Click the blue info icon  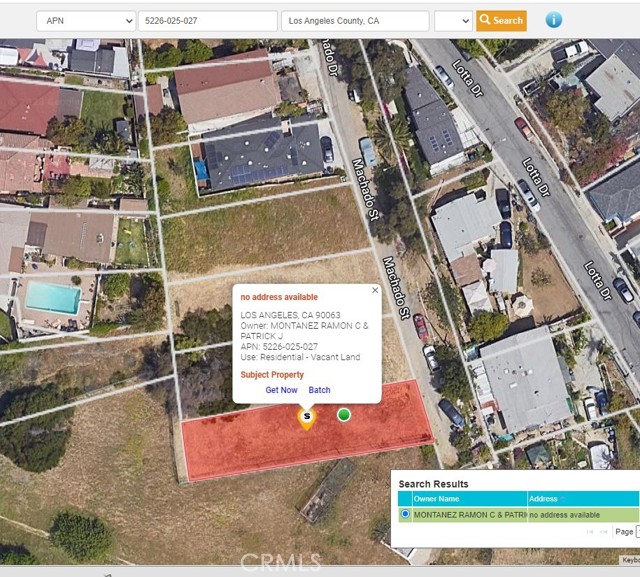pyautogui.click(x=553, y=20)
